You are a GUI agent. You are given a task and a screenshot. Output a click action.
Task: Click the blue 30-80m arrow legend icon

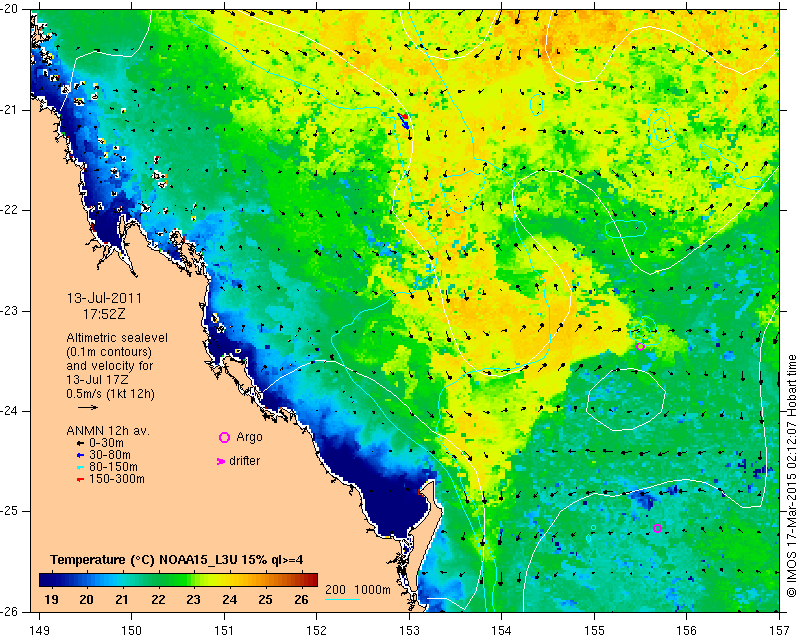pyautogui.click(x=80, y=455)
